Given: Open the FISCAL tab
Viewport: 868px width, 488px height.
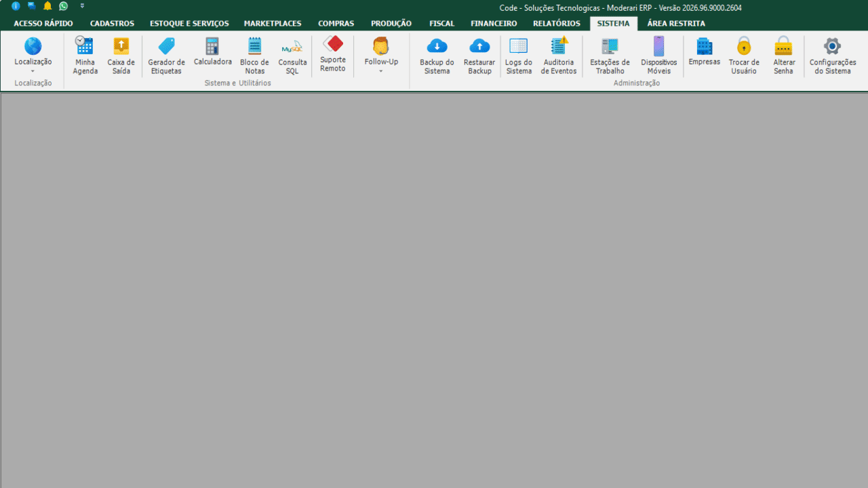Looking at the screenshot, I should click(x=442, y=24).
